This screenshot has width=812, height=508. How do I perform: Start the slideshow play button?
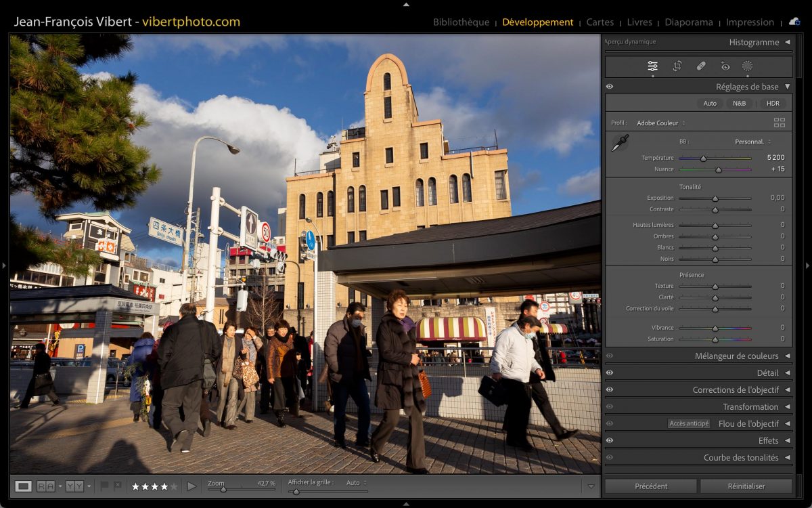tap(191, 486)
